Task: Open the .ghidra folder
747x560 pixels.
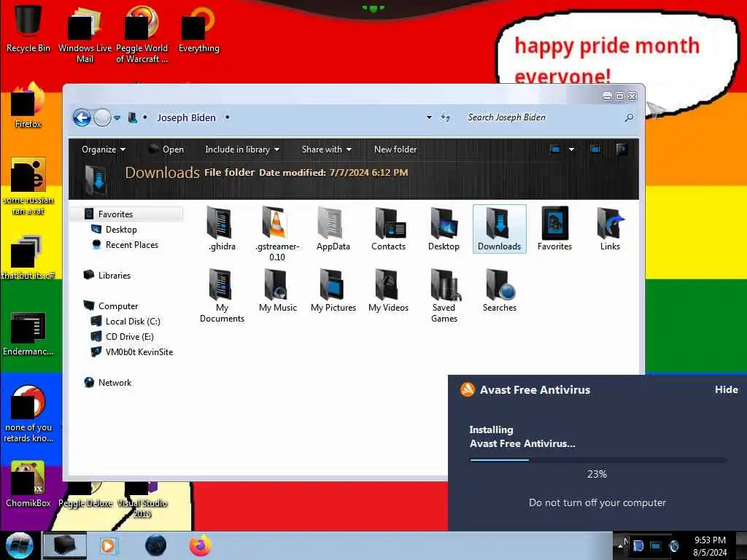Action: coord(222,229)
